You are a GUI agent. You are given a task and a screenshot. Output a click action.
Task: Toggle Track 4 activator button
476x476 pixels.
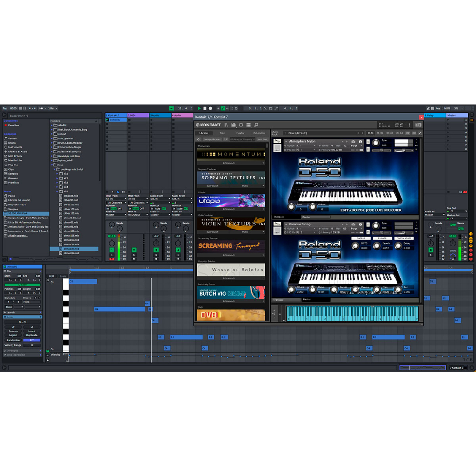tap(178, 250)
